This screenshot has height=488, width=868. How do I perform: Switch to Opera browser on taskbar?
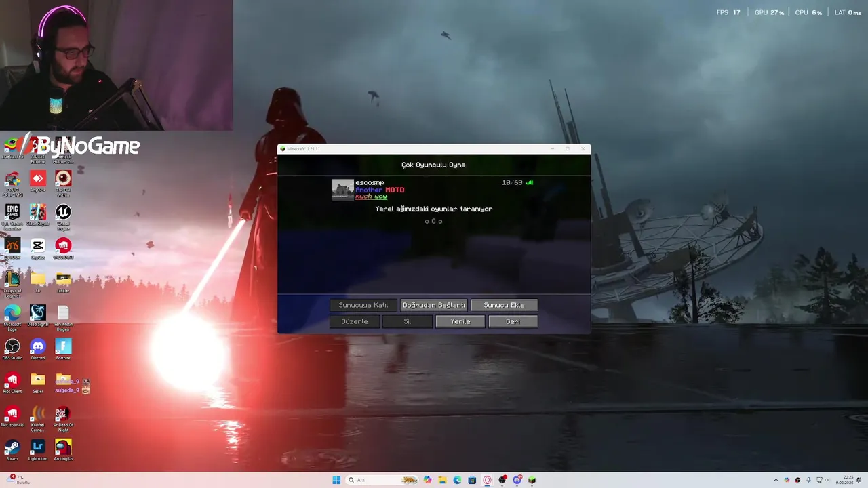[487, 480]
